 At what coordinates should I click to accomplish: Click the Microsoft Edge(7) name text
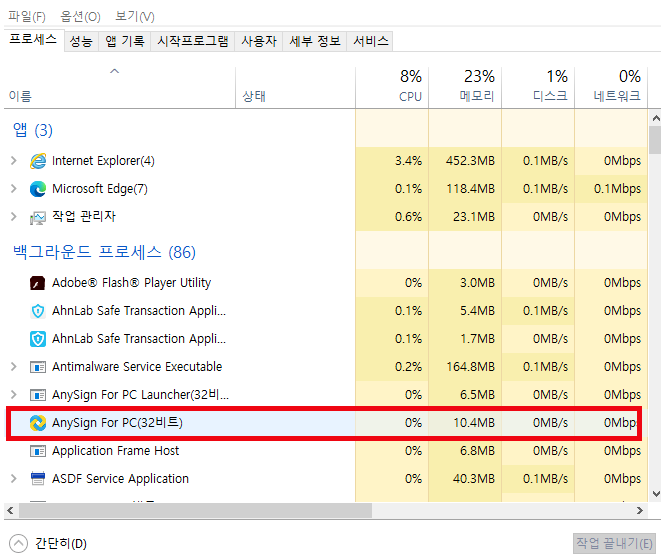click(x=100, y=189)
